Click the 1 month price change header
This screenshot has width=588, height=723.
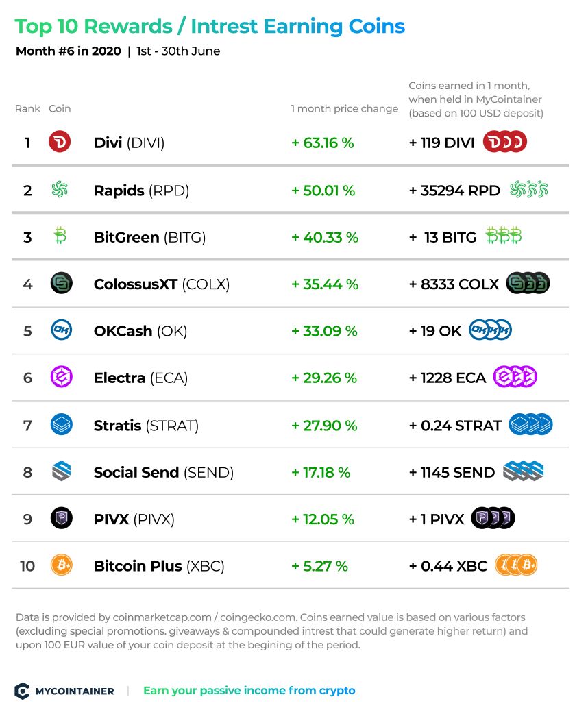pos(345,109)
